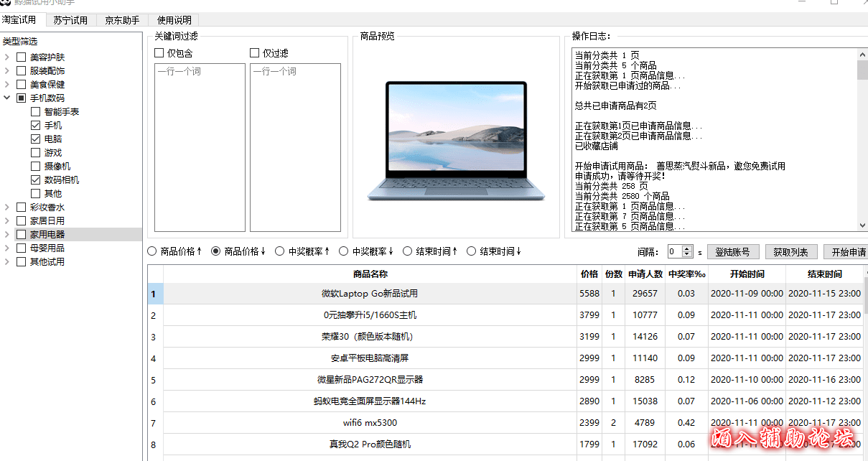Uncheck the 数码相机 checkbox
Viewport: 868px width, 461px height.
35,180
